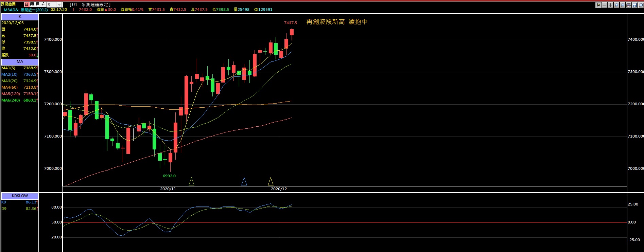
Task: Click the minus icon in top toolbar
Action: click(604, 5)
